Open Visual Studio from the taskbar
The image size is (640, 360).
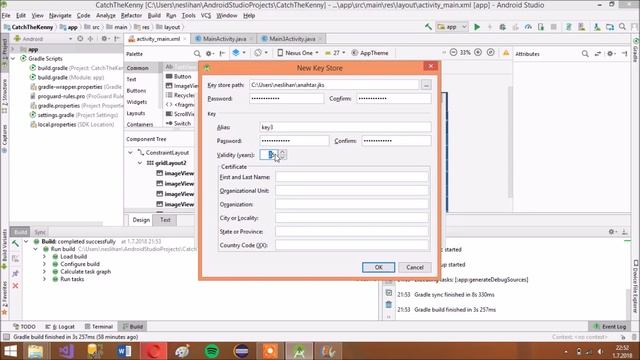(66, 351)
